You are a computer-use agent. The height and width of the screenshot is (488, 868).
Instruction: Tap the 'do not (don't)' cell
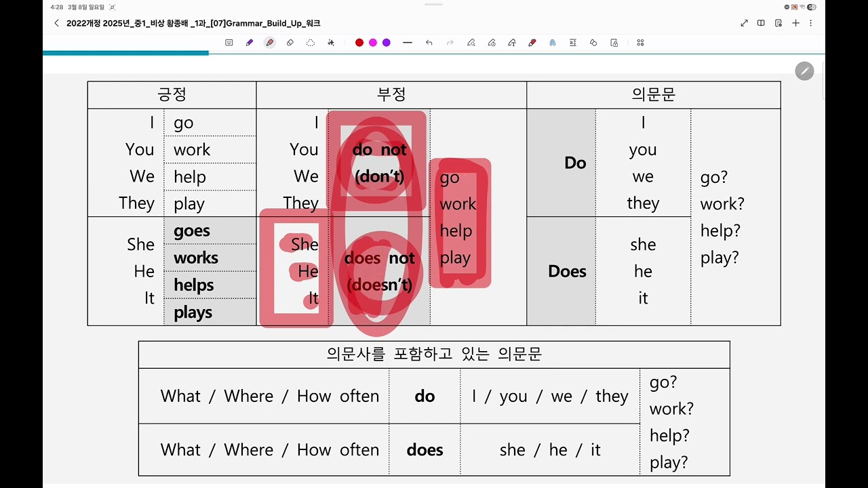coord(379,163)
